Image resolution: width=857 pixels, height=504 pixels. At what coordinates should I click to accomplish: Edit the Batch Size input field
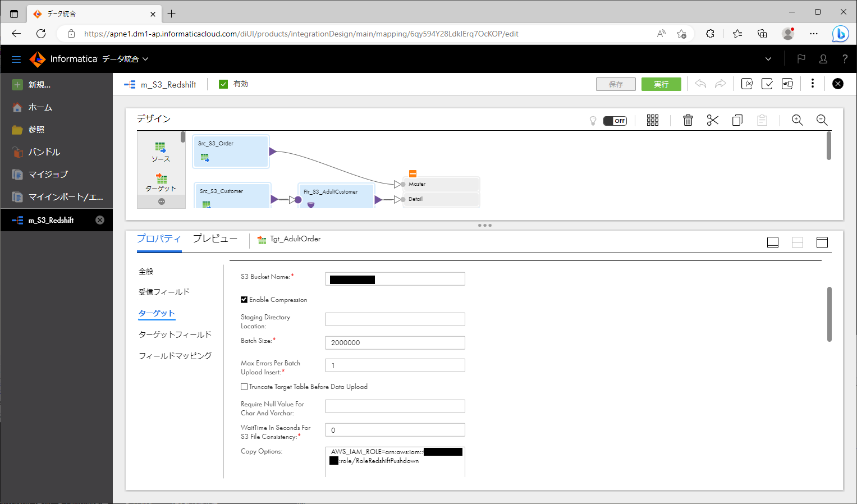pos(395,342)
